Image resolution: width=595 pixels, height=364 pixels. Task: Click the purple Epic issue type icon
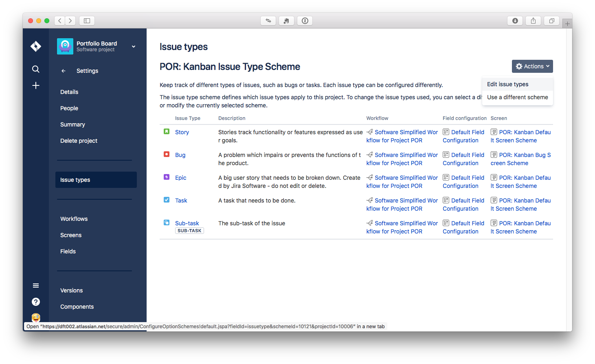166,177
